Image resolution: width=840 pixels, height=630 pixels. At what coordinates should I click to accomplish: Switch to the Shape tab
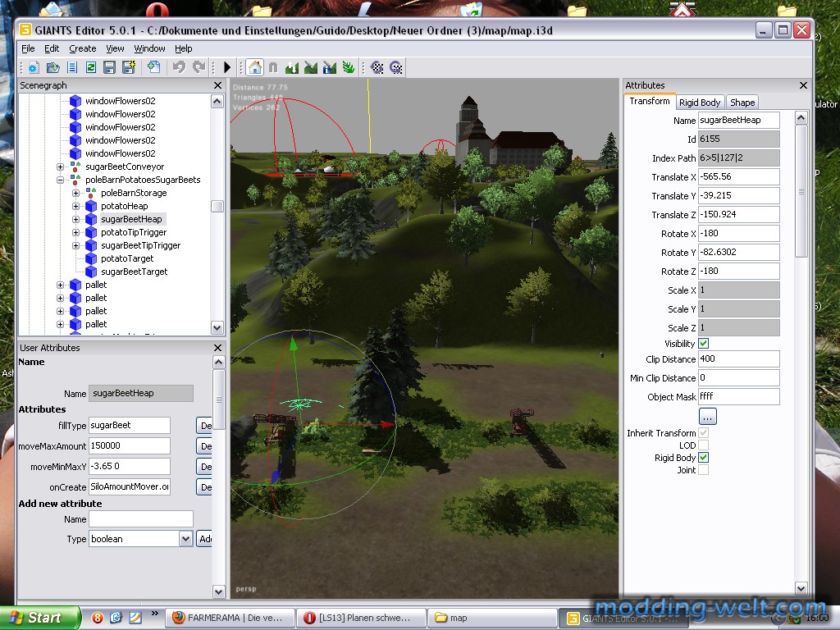(742, 103)
